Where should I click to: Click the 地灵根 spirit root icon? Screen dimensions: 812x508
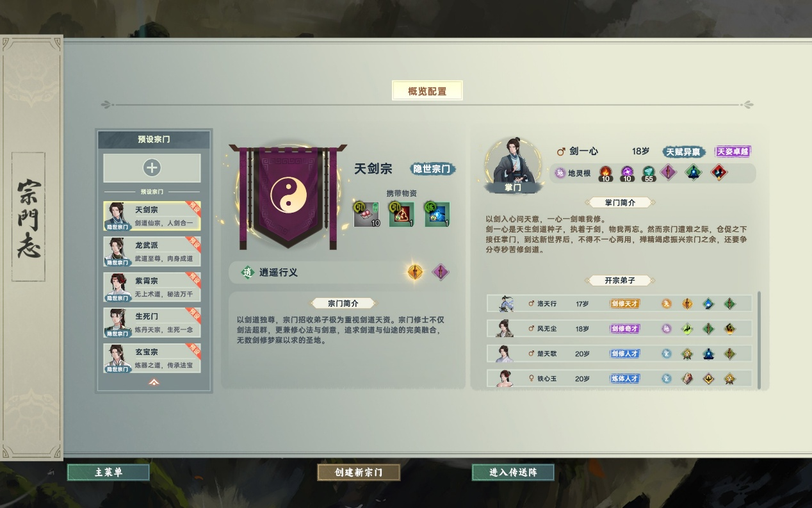(560, 173)
